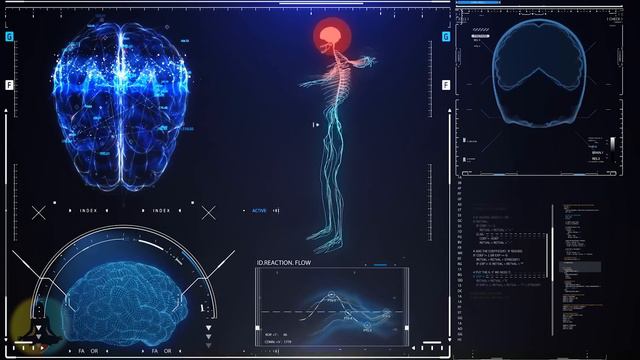Click the ID.REACTION. FLOW title

coord(284,263)
